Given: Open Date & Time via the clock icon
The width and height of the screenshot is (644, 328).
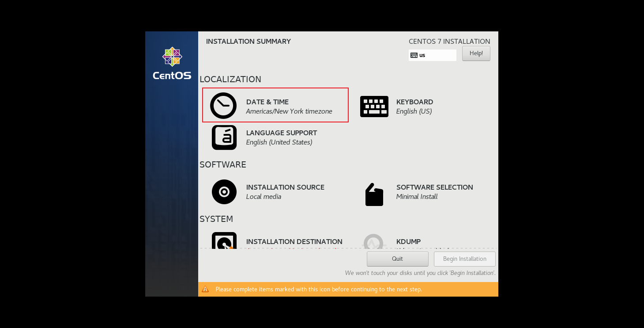Looking at the screenshot, I should pos(223,106).
